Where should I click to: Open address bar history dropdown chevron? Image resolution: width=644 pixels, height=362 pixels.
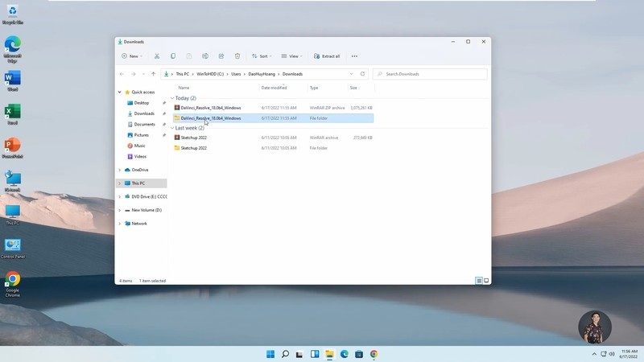point(351,74)
